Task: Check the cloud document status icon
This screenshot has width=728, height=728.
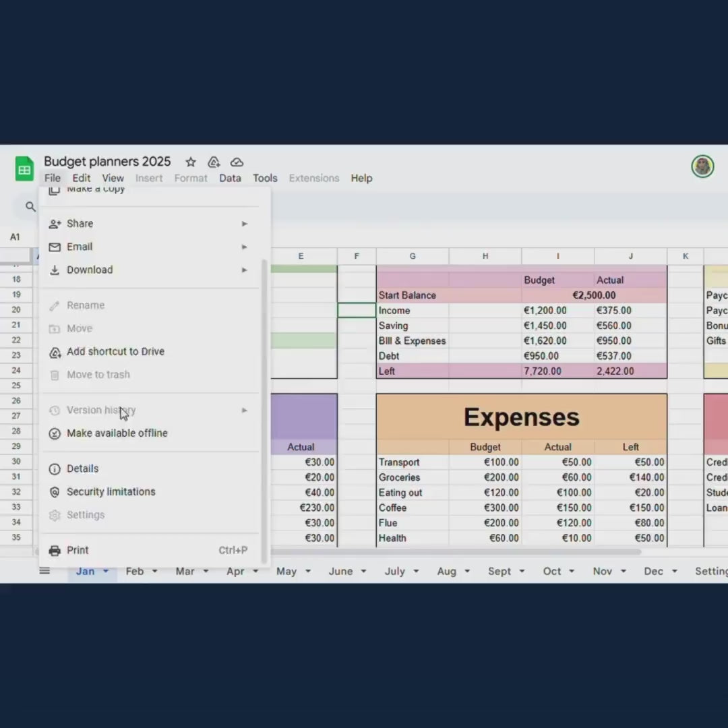Action: click(x=237, y=162)
